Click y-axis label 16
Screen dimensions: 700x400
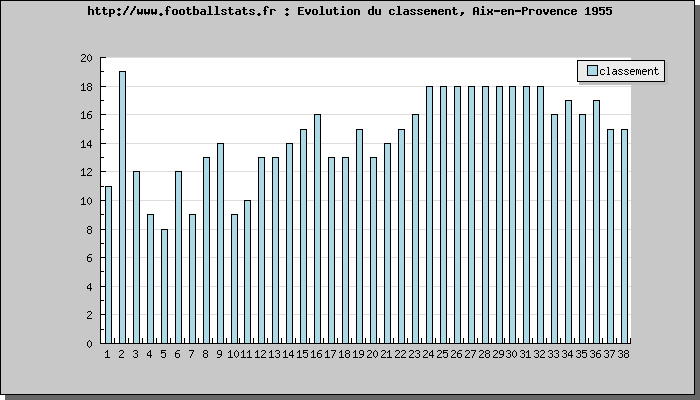pos(87,115)
